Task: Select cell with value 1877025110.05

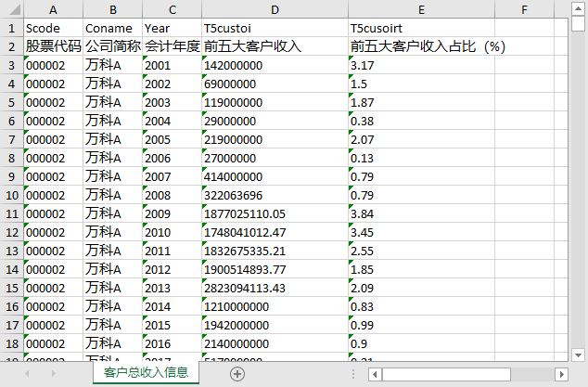Action: pos(275,213)
